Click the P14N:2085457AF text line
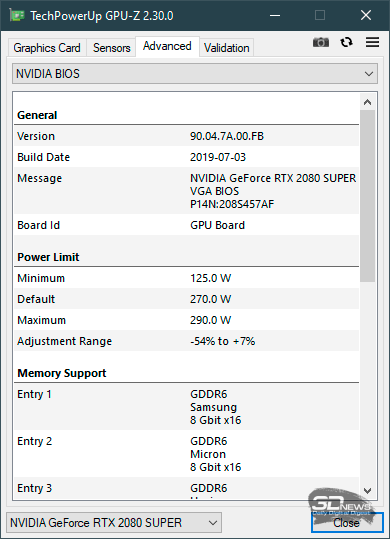Viewport: 390px width, 539px height. 232,204
